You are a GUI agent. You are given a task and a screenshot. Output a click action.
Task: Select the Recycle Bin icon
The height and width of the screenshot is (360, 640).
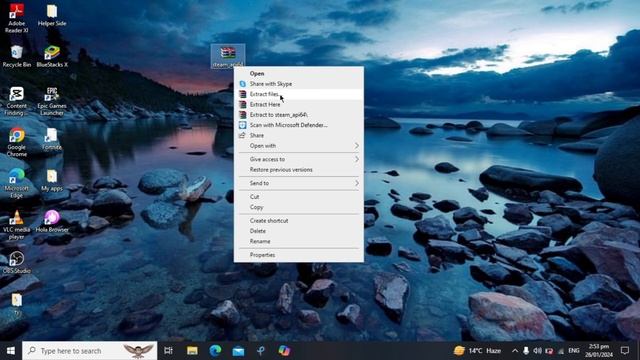click(x=16, y=56)
